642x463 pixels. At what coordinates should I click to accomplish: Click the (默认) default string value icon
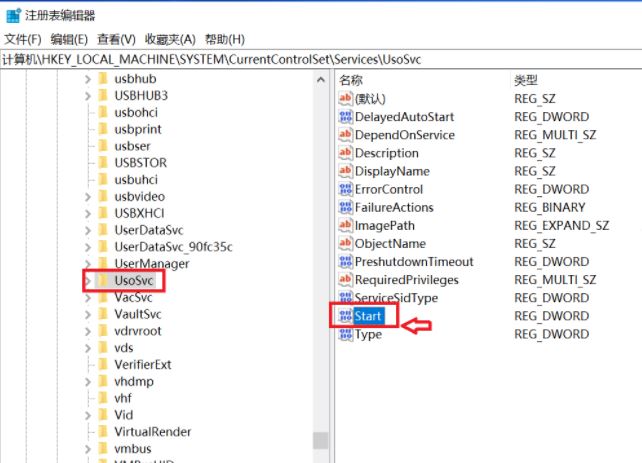(x=345, y=98)
